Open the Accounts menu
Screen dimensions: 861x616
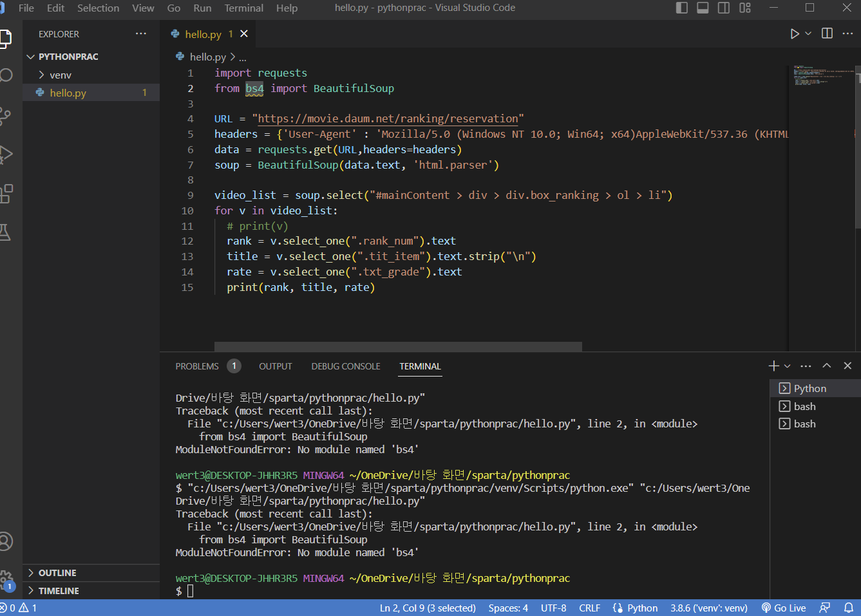coord(5,541)
